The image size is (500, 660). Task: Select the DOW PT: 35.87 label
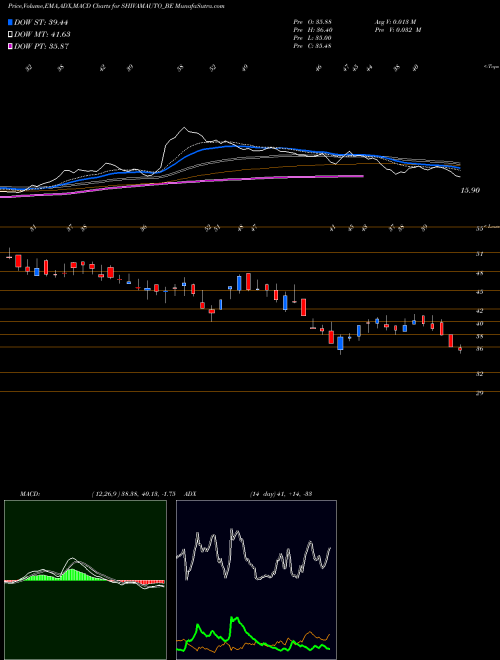(x=41, y=46)
